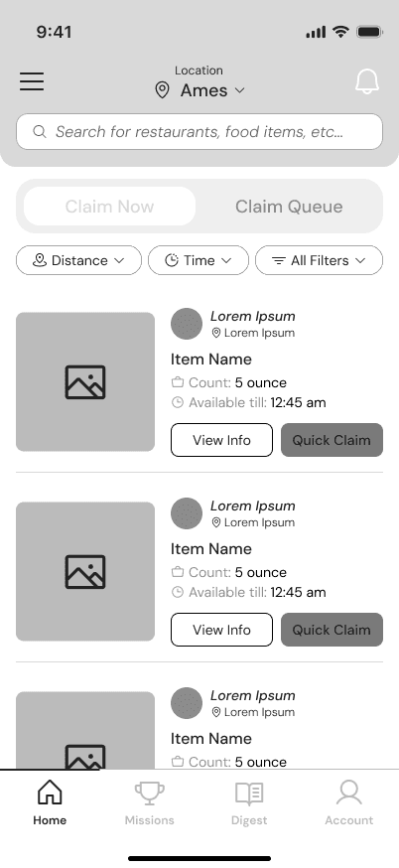This screenshot has height=868, width=399.
Task: Click Quick Claim on the second item
Action: pyautogui.click(x=332, y=630)
